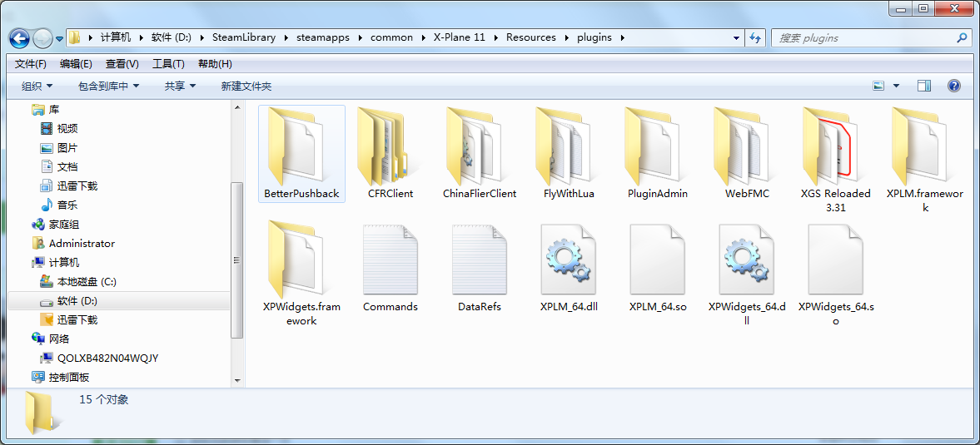Open the help button
Screen dimensions: 980x445
point(953,87)
